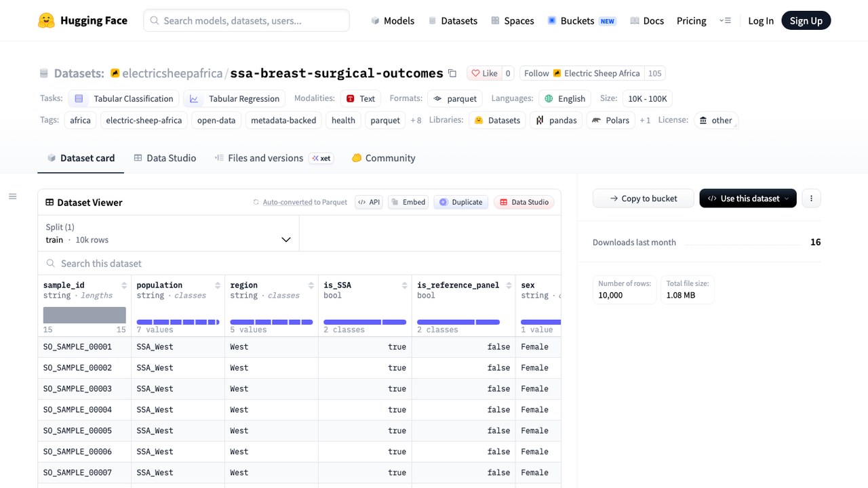The image size is (868, 488).
Task: Sort by the population column icon
Action: pos(218,285)
